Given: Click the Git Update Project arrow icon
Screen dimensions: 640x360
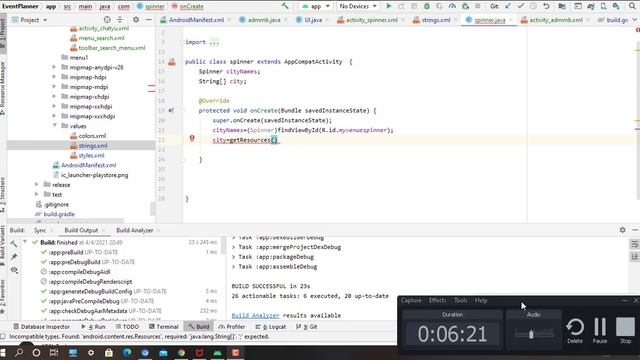Looking at the screenshot, I should point(508,6).
